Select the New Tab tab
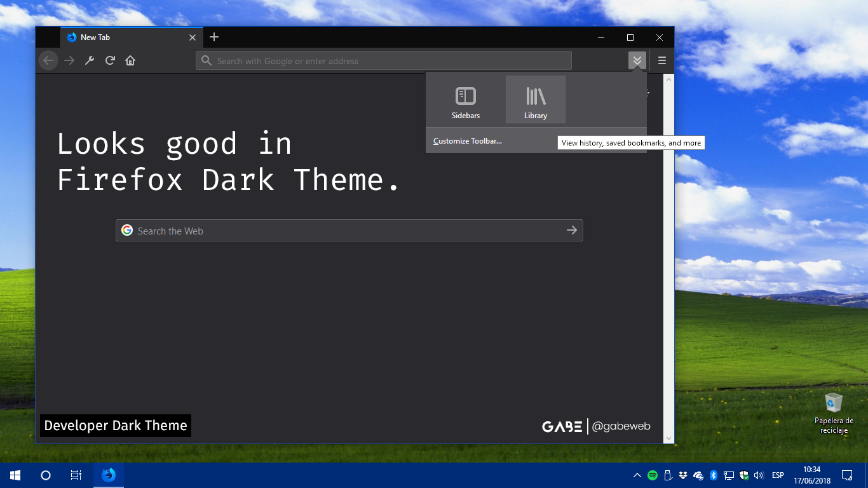This screenshot has height=488, width=868. (x=132, y=37)
